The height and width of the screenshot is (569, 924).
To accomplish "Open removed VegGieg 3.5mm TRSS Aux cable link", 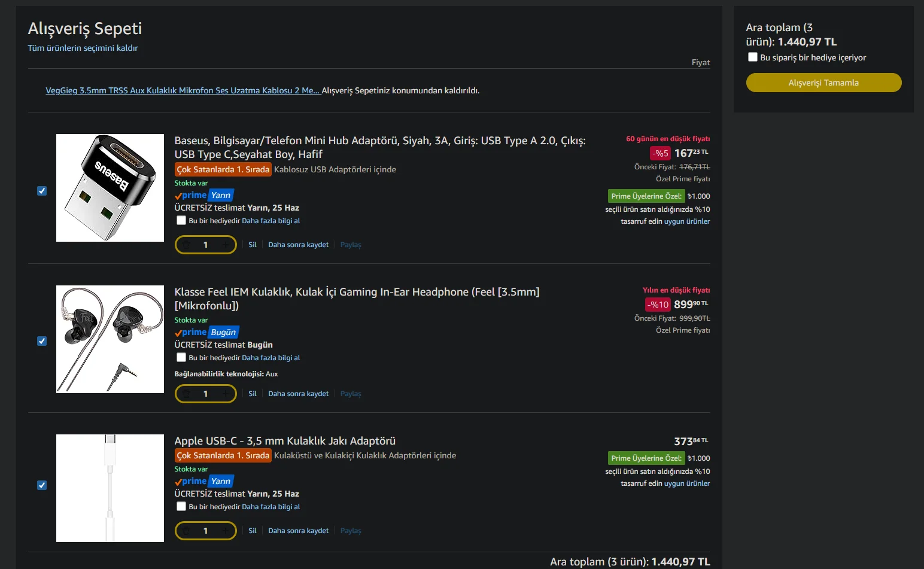I will [183, 90].
